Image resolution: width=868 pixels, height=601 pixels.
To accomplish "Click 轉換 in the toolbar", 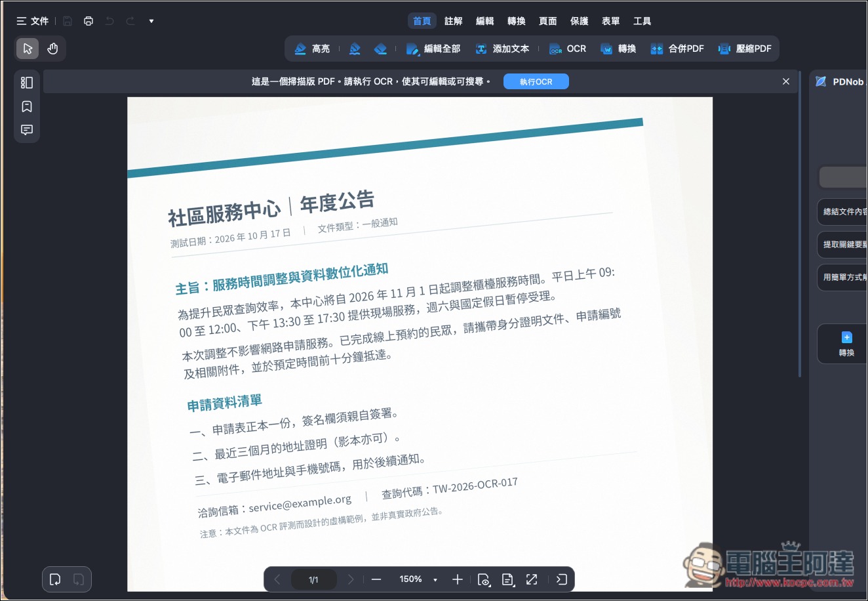I will 618,49.
